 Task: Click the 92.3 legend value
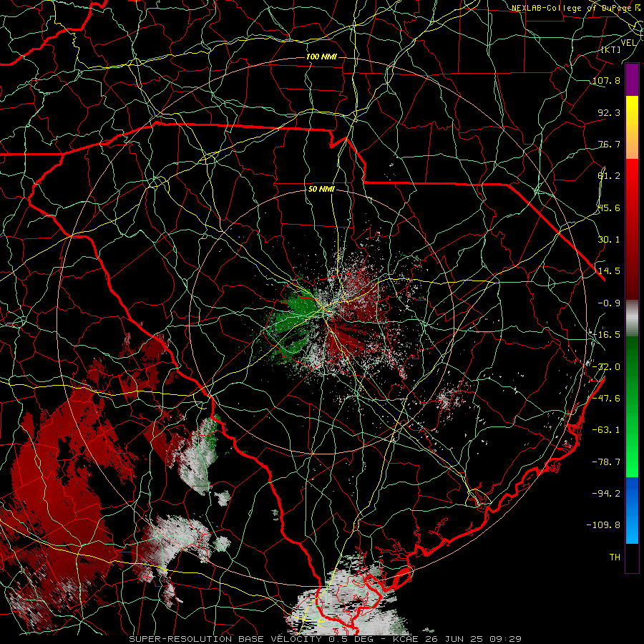609,112
